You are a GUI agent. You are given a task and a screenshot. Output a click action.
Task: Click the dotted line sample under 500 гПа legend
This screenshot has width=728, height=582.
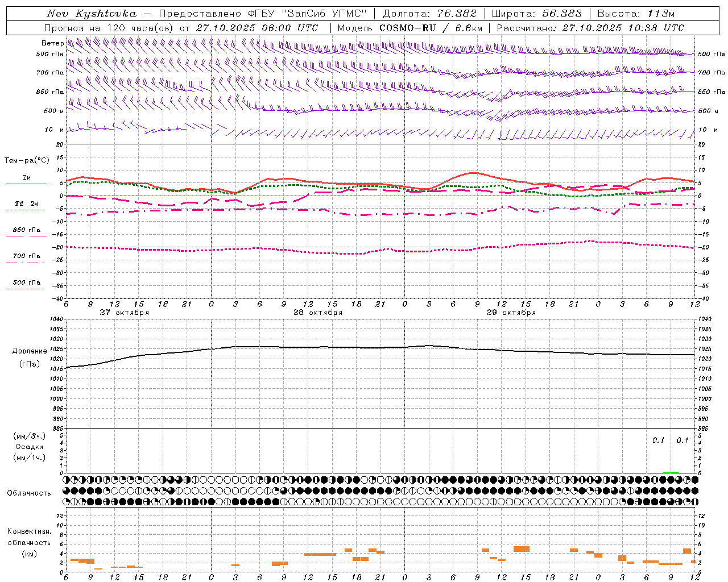26,289
